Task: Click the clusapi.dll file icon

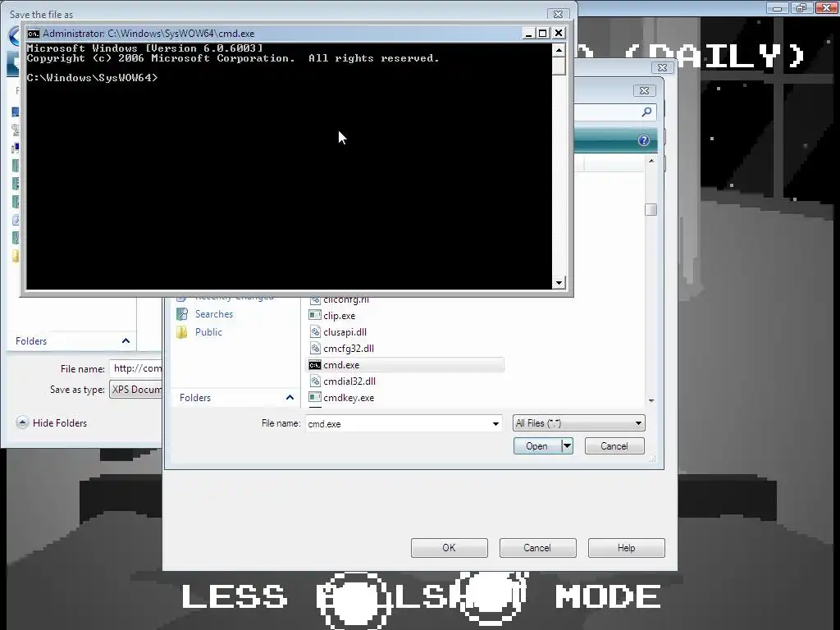Action: coord(315,331)
